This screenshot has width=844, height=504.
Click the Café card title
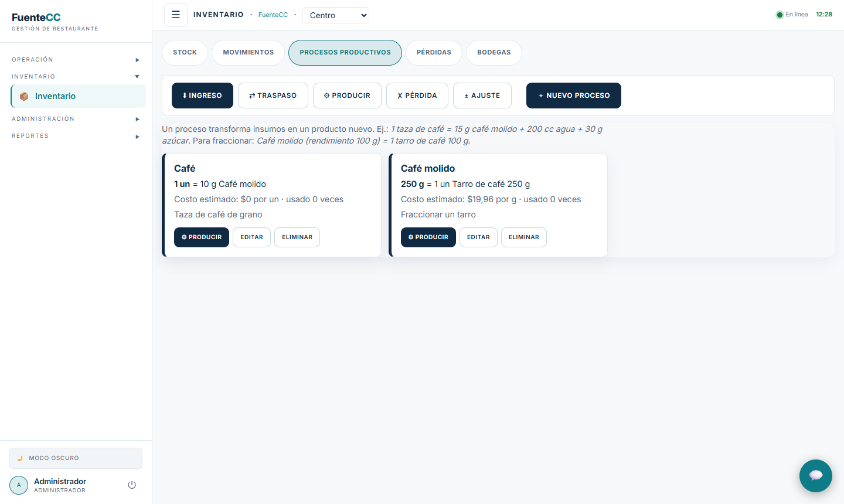click(185, 169)
